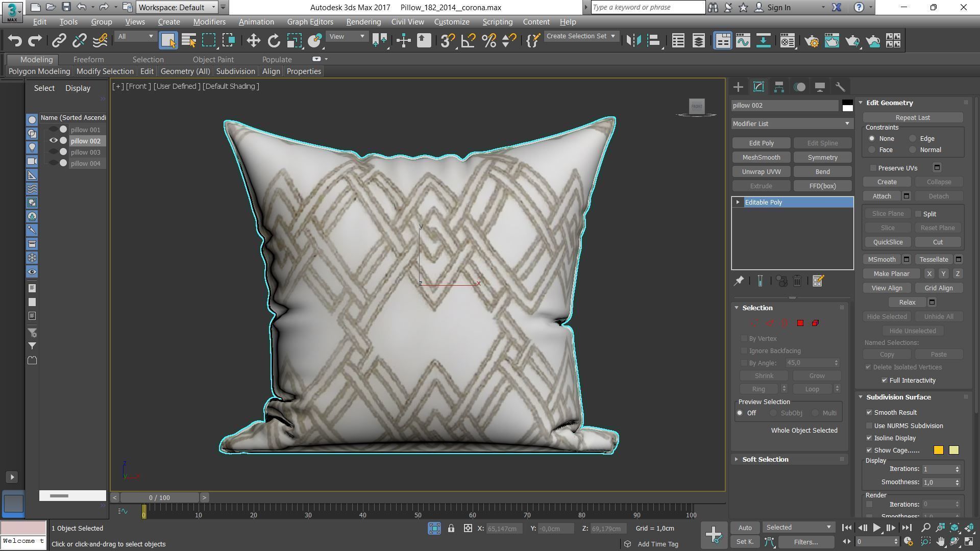Open Create Selection Set dropdown

tap(581, 36)
